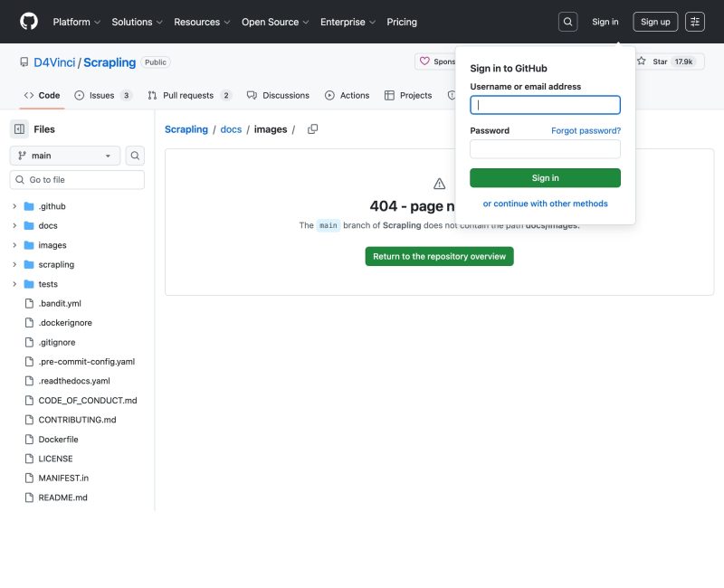Click the Forgot password? link

point(586,130)
